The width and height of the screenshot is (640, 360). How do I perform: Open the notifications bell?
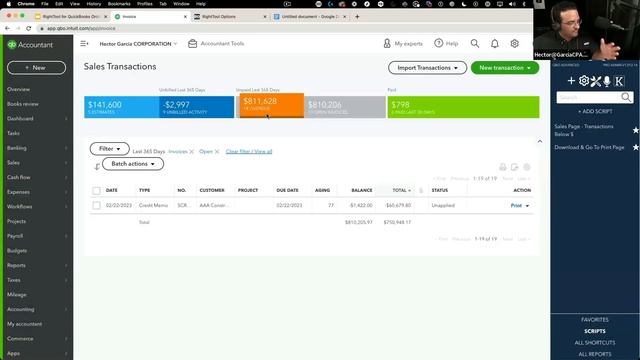[495, 43]
